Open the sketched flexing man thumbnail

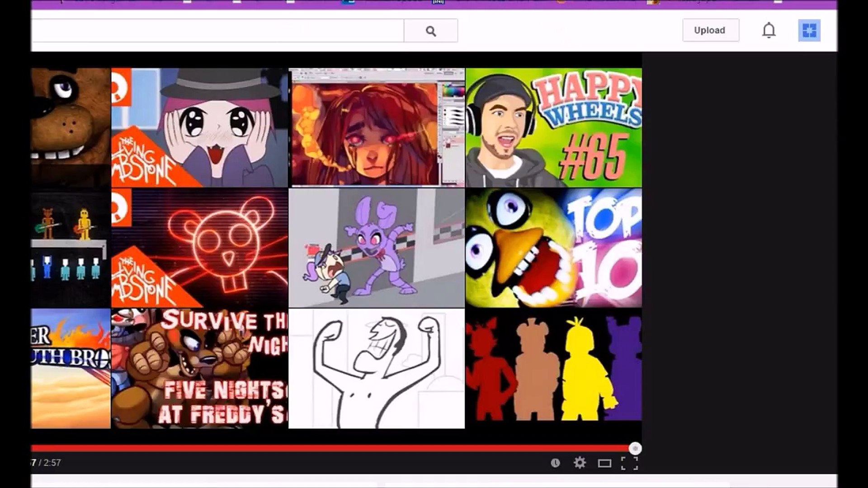376,368
